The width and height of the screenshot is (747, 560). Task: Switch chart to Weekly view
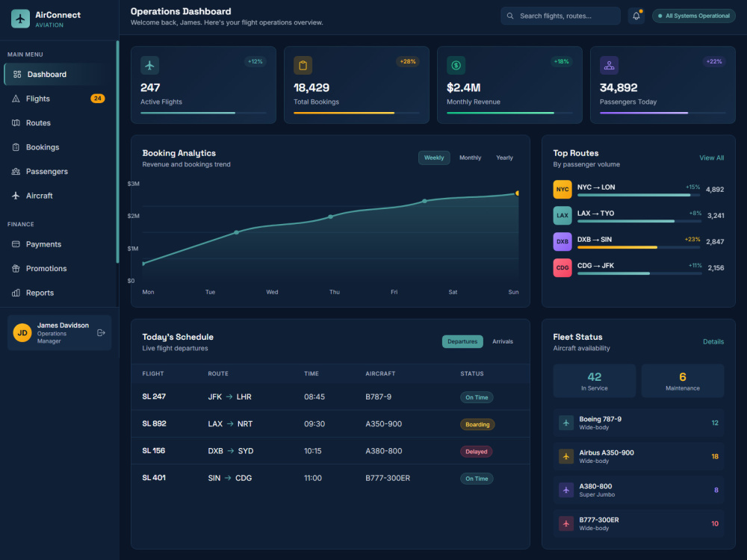tap(434, 158)
